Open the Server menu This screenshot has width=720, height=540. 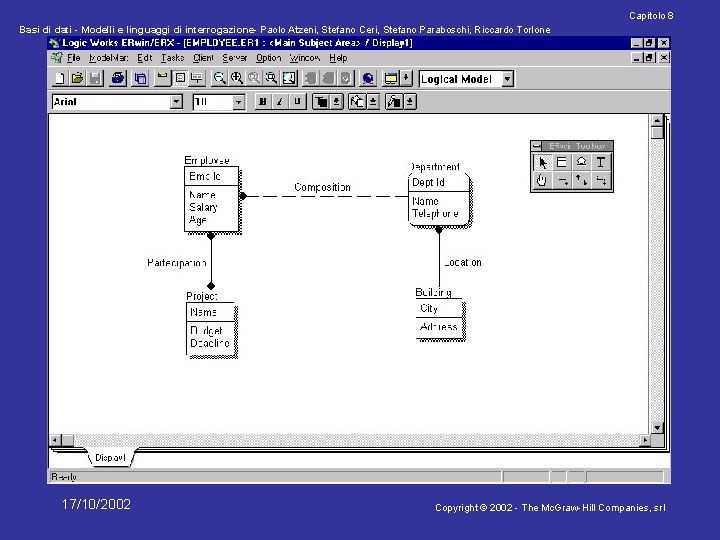235,58
